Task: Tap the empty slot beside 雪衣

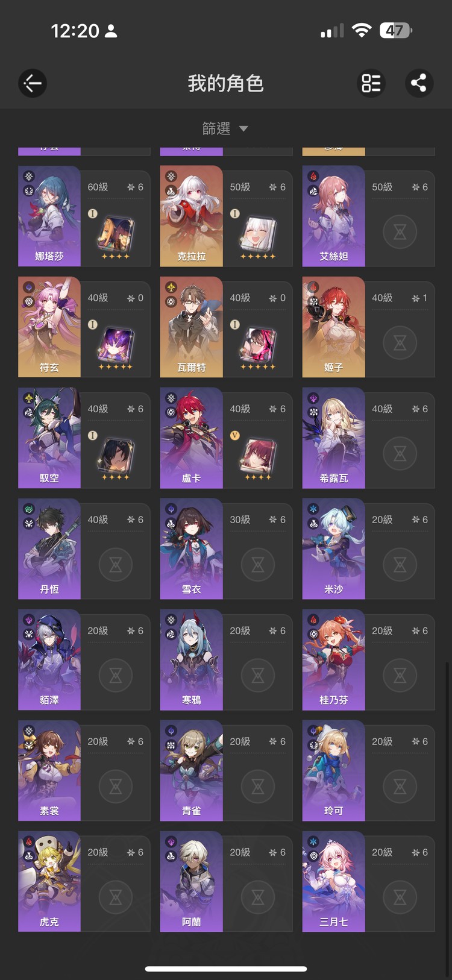Action: click(258, 565)
